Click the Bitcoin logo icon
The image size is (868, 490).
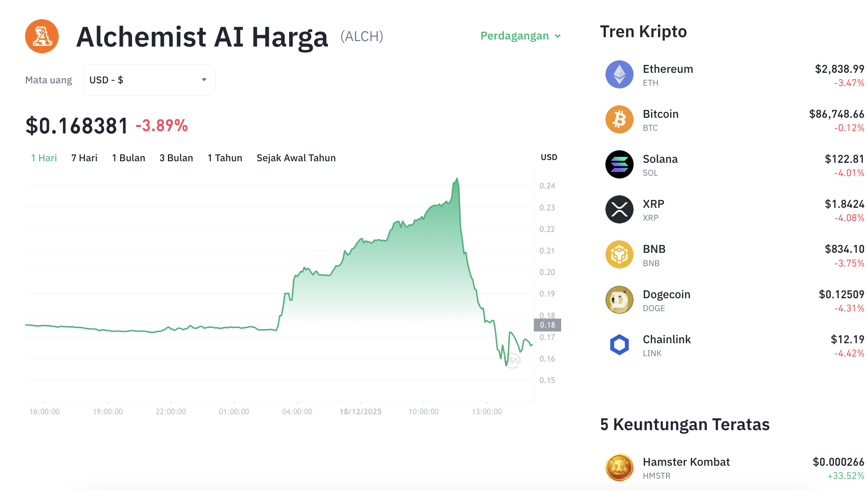[x=619, y=120]
